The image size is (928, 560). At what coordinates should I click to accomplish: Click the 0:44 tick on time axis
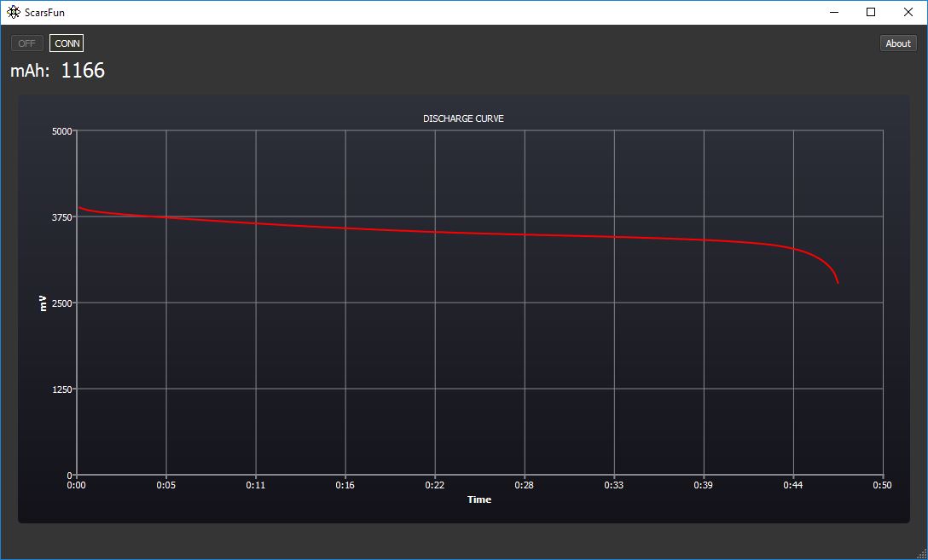[793, 485]
